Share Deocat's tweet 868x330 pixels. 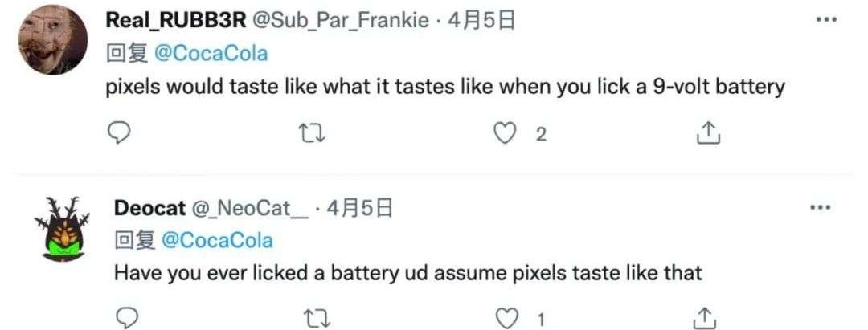click(705, 319)
